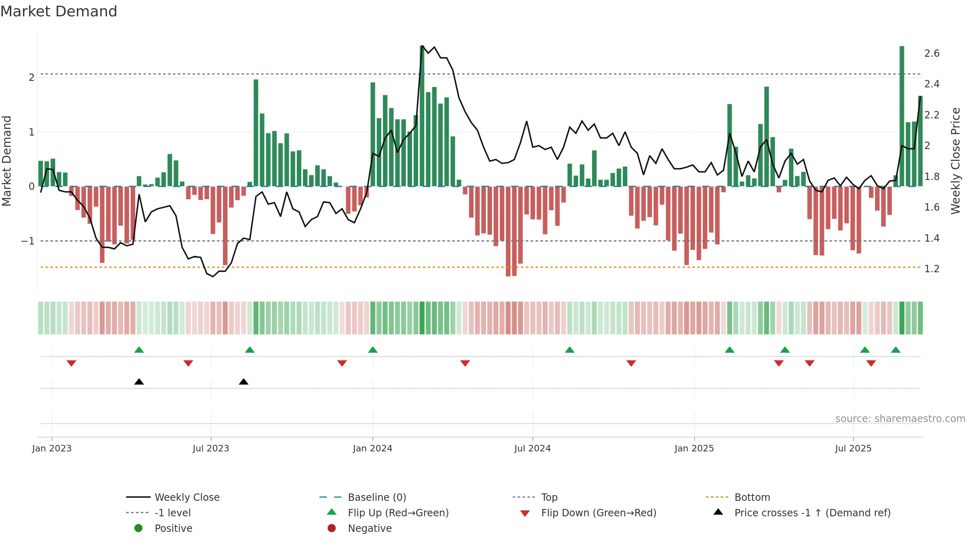
Task: Click the 2.4 tick on the price axis
Action: pyautogui.click(x=932, y=84)
